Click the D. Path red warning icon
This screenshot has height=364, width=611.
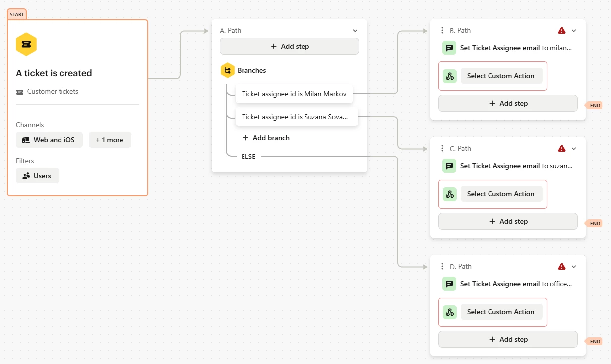[562, 267]
